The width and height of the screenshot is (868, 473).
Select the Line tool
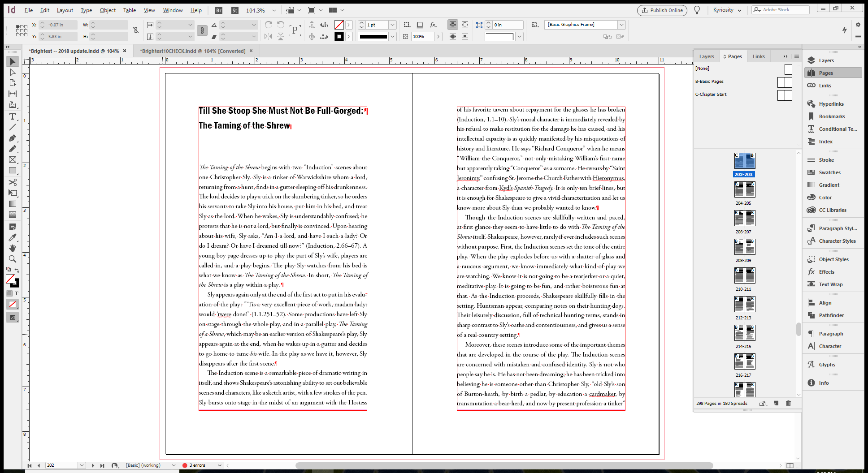tap(13, 127)
